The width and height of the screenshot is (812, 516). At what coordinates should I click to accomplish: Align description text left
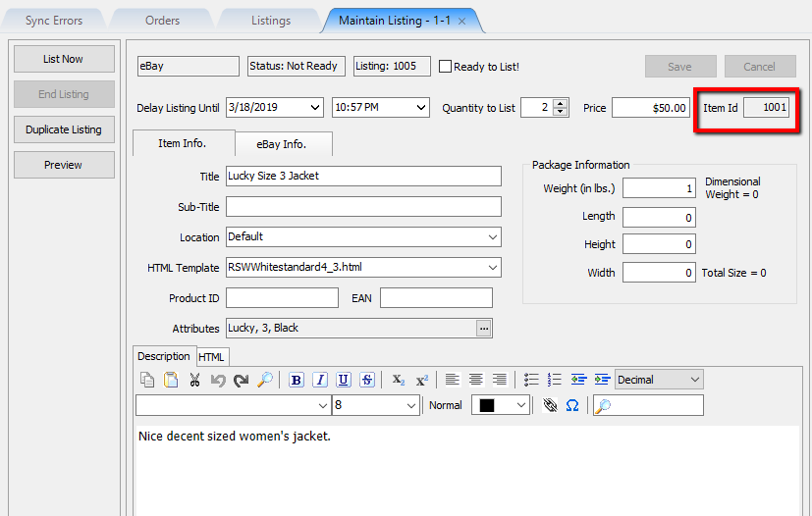453,380
